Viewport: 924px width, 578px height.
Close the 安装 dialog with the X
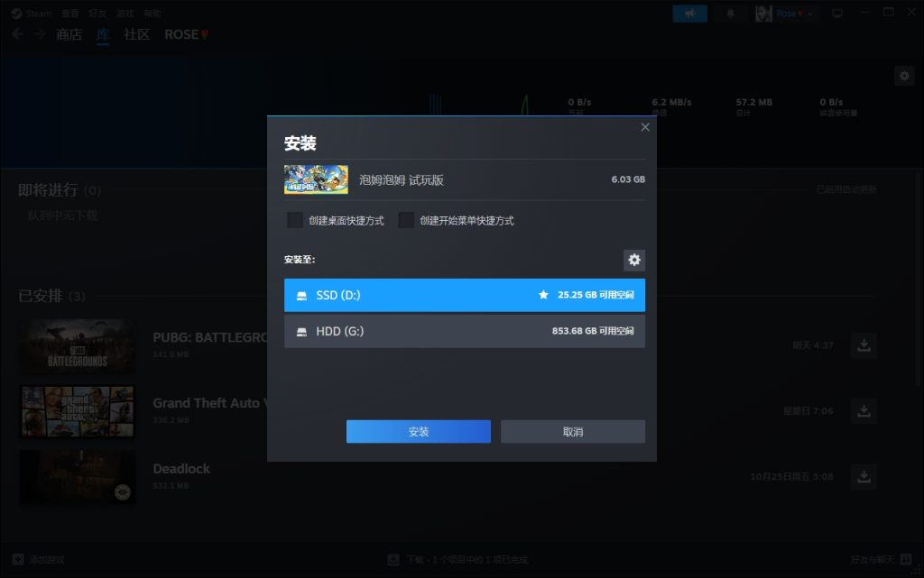point(644,127)
